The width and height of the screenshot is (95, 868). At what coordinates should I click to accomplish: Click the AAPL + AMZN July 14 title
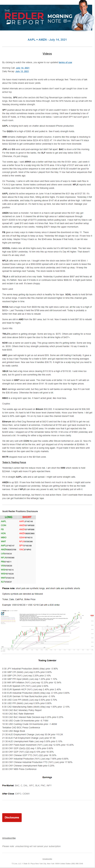(47, 40)
